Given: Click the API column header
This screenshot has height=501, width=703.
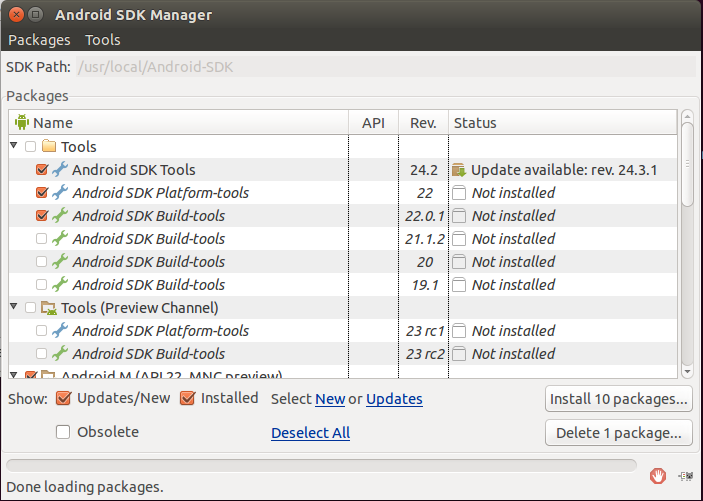Looking at the screenshot, I should [373, 122].
